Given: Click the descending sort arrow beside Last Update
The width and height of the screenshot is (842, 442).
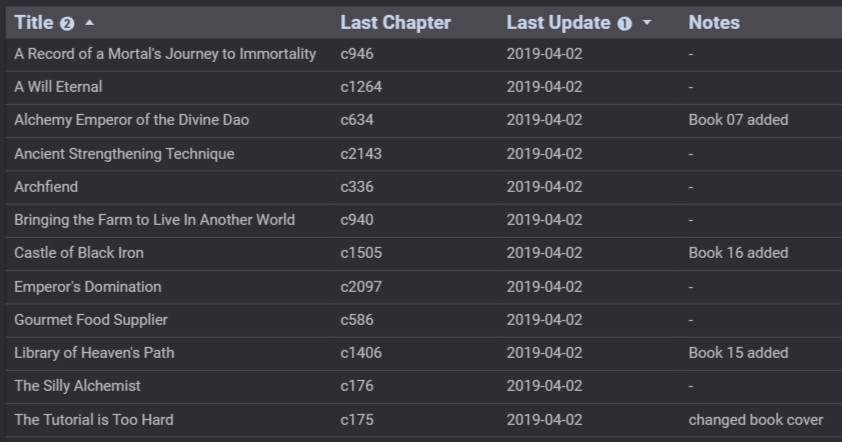Looking at the screenshot, I should (x=647, y=23).
